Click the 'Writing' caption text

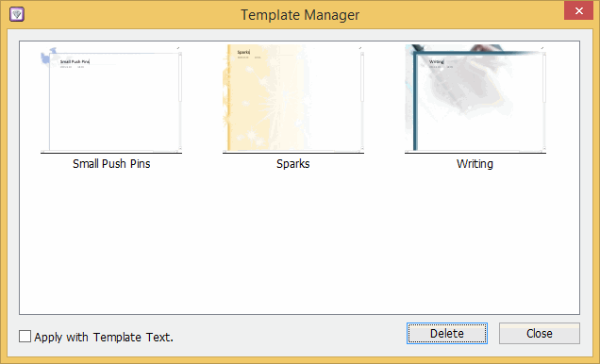tap(475, 164)
